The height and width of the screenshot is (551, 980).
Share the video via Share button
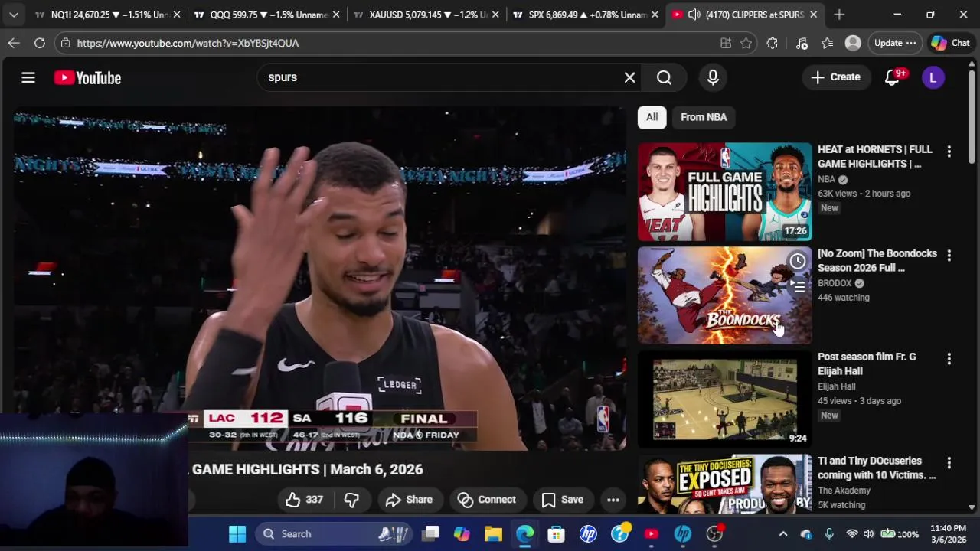click(x=409, y=500)
